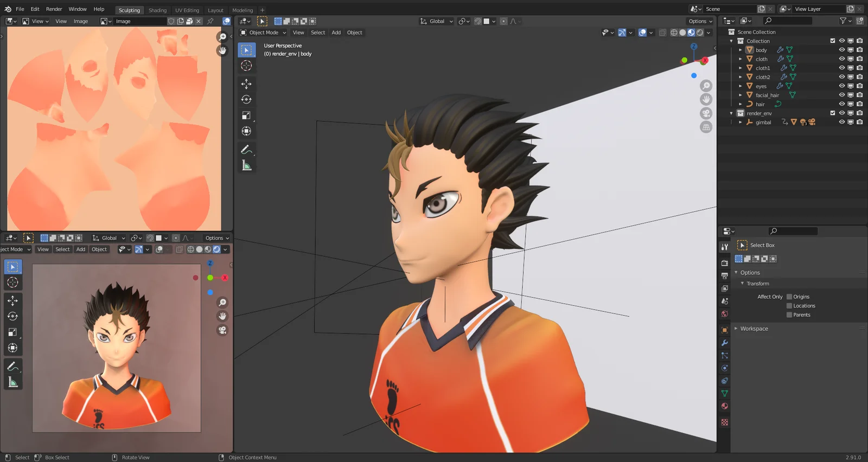Select the Move tool in main viewport toolbar
Image resolution: width=868 pixels, height=462 pixels.
tap(246, 84)
